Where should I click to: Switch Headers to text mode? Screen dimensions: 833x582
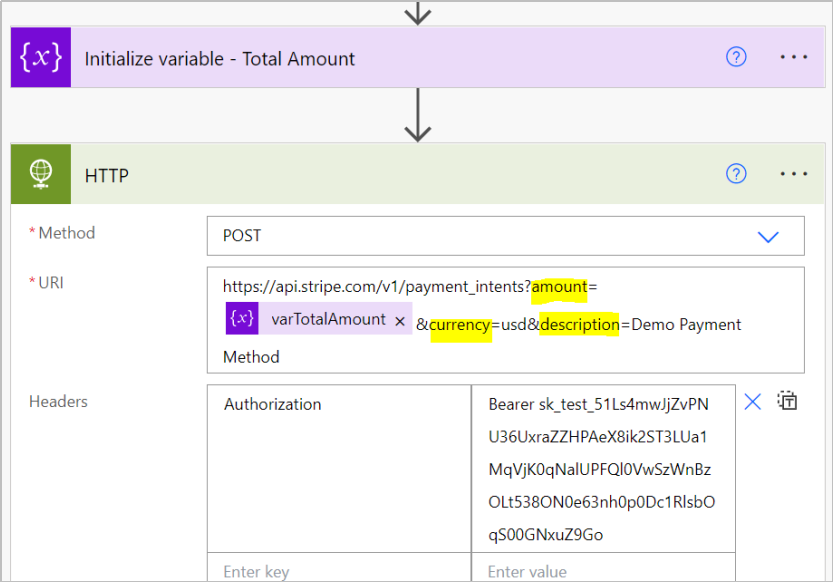(787, 399)
